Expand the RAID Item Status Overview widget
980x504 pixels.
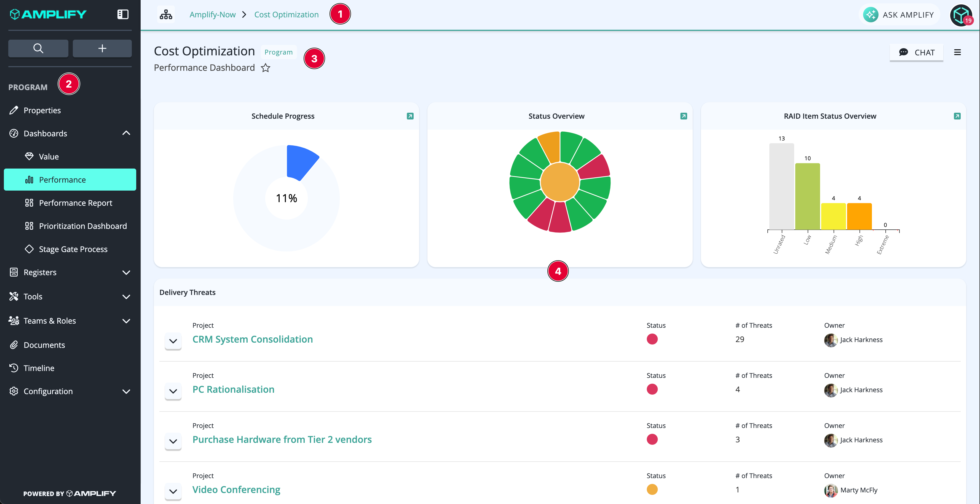pos(957,116)
